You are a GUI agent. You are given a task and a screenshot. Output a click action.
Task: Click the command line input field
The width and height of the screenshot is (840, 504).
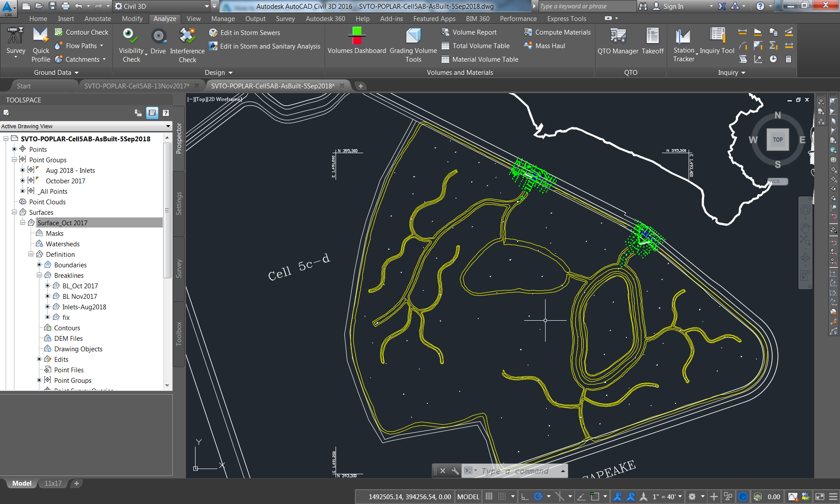click(514, 471)
